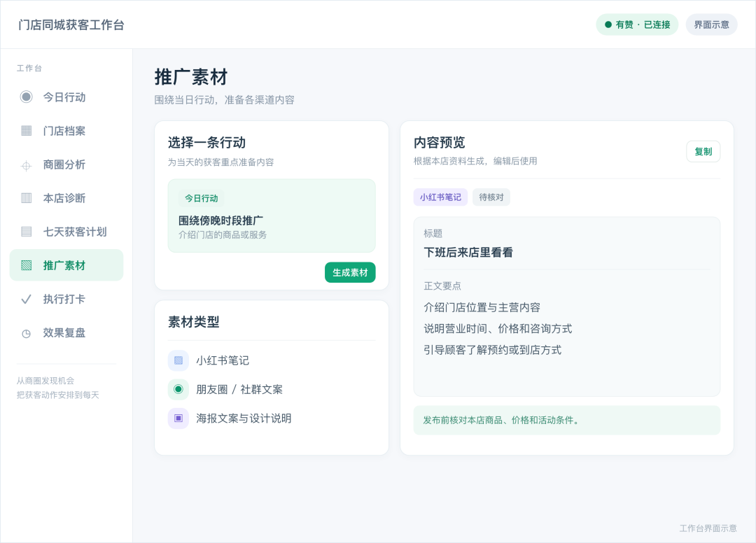The width and height of the screenshot is (756, 543).
Task: Navigate to 本店诊断
Action: tap(66, 198)
